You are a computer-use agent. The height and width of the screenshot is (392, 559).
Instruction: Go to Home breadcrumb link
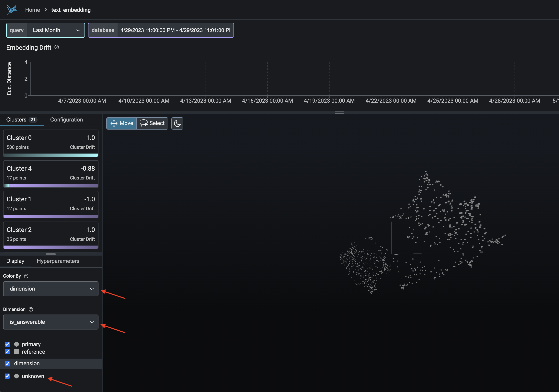[x=32, y=10]
